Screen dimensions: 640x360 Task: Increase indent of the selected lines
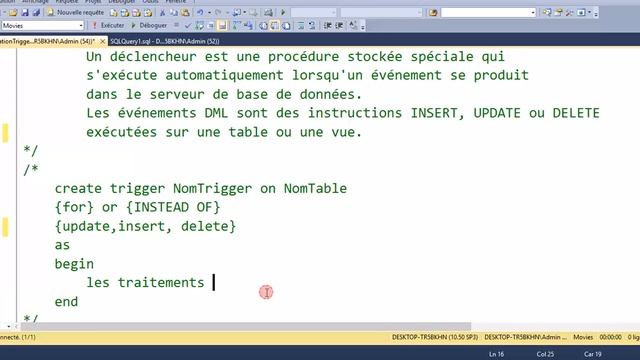(339, 25)
